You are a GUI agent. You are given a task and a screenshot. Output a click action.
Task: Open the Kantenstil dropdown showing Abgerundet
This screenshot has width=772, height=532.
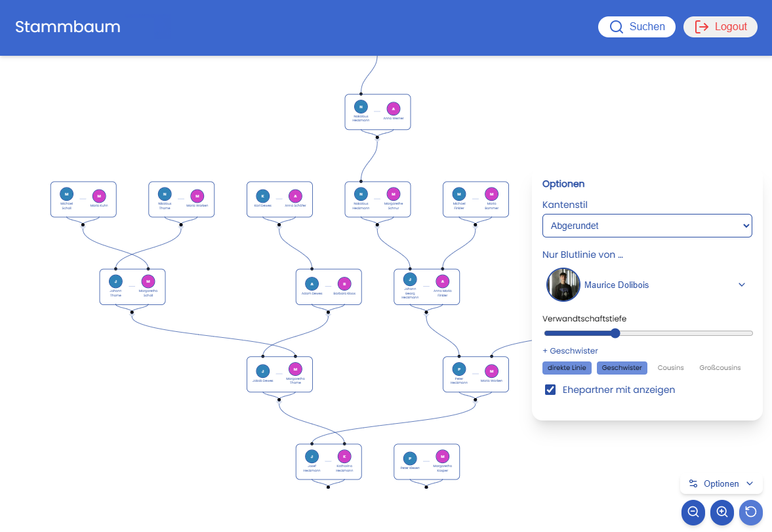point(647,225)
